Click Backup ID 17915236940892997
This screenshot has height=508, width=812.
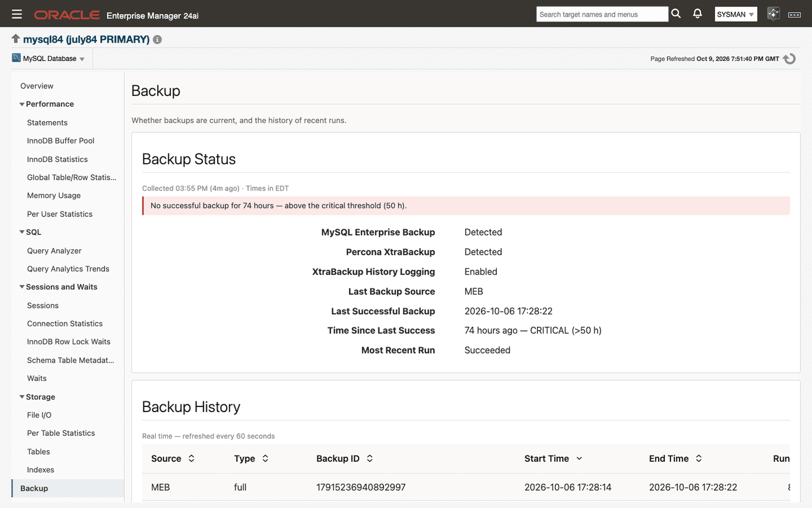coord(361,487)
